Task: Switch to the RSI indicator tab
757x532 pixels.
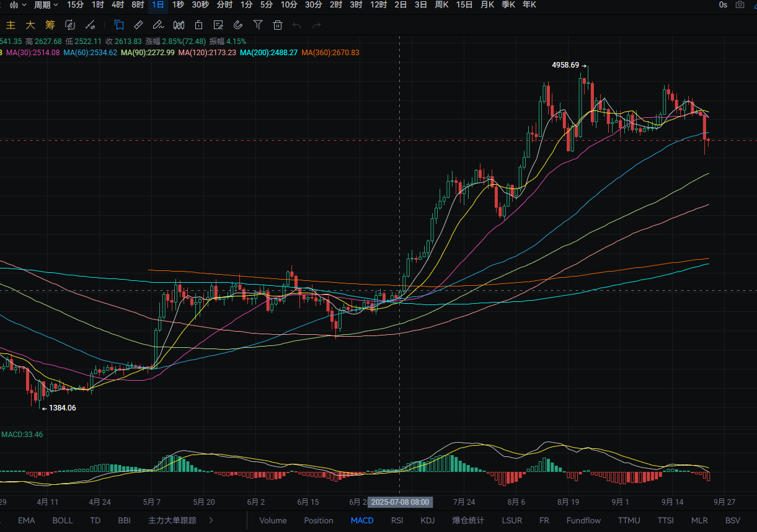Action: coord(397,520)
